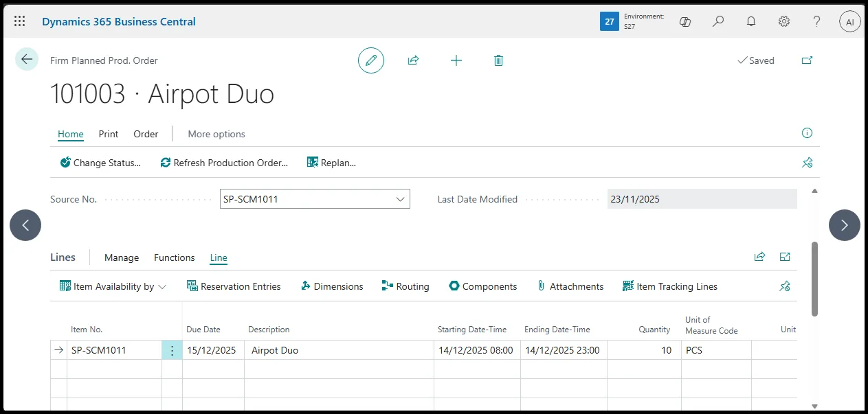Click the Quantity column header
Image resolution: width=868 pixels, height=414 pixels.
point(654,330)
